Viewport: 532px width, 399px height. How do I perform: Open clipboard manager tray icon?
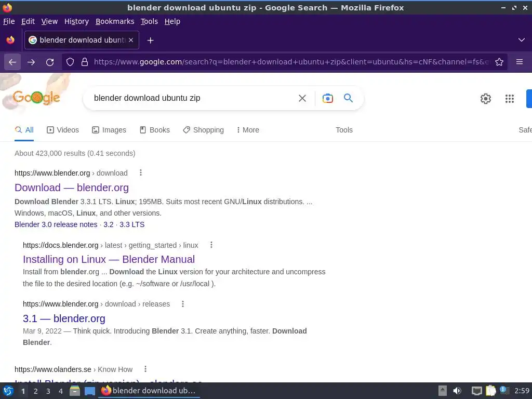point(490,391)
